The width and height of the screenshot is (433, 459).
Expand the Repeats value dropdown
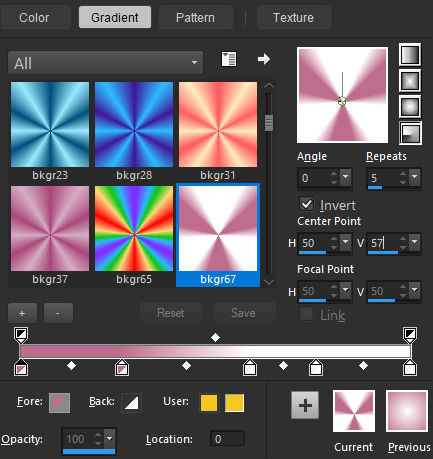coord(414,177)
